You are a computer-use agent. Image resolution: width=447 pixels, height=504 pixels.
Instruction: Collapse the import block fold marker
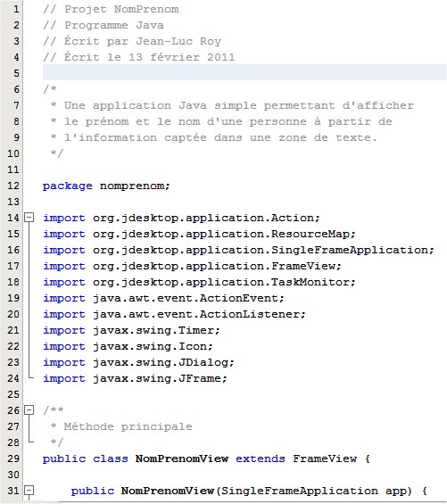(29, 218)
